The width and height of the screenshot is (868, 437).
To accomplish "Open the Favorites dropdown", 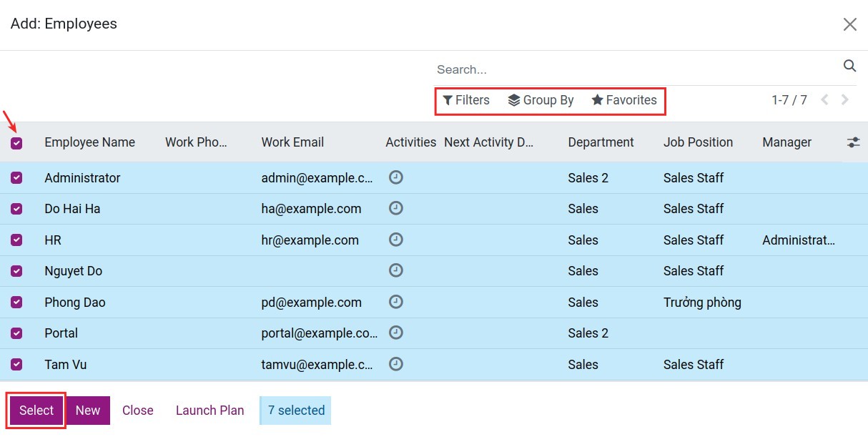I will tap(624, 100).
